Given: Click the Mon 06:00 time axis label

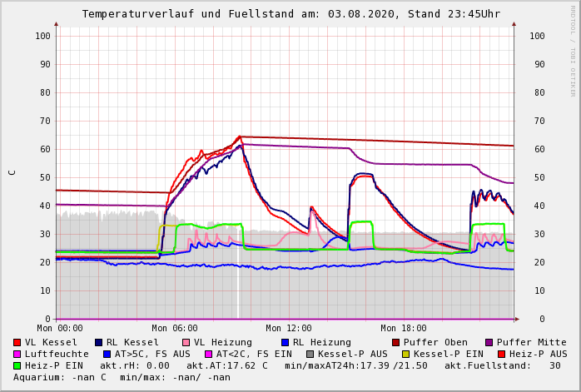Looking at the screenshot, I should pos(174,329).
